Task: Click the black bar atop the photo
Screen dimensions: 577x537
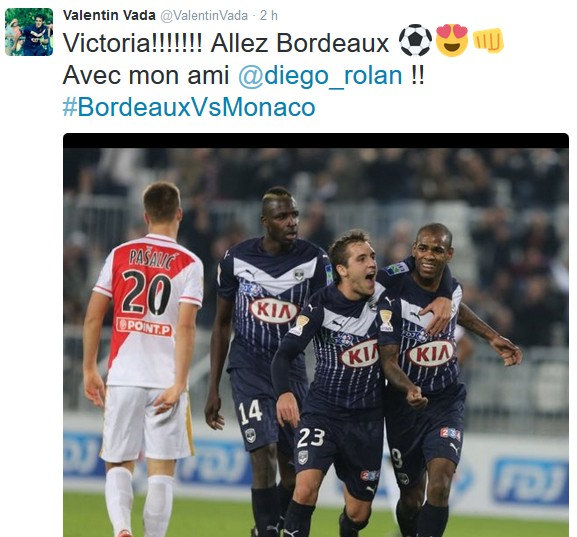Action: tap(316, 141)
